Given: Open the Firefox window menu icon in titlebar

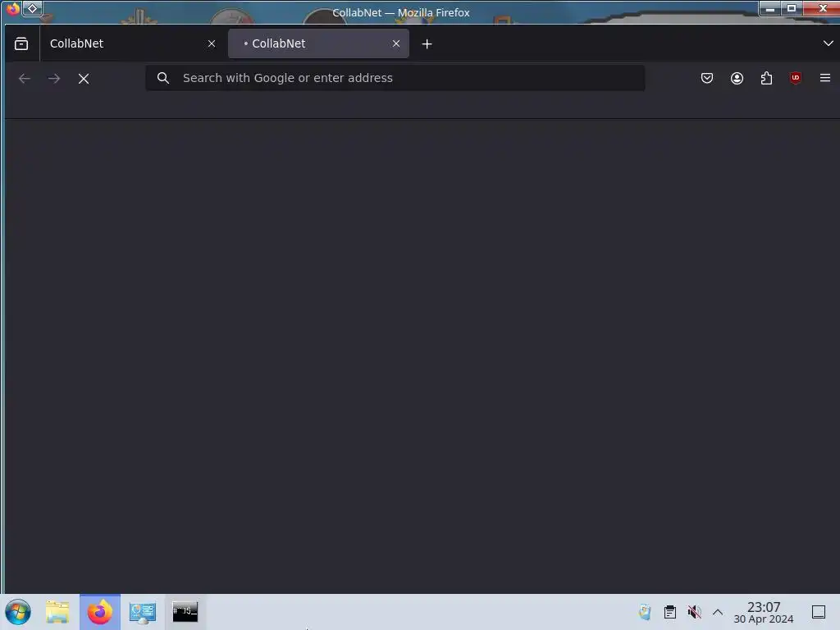Looking at the screenshot, I should 13,8.
